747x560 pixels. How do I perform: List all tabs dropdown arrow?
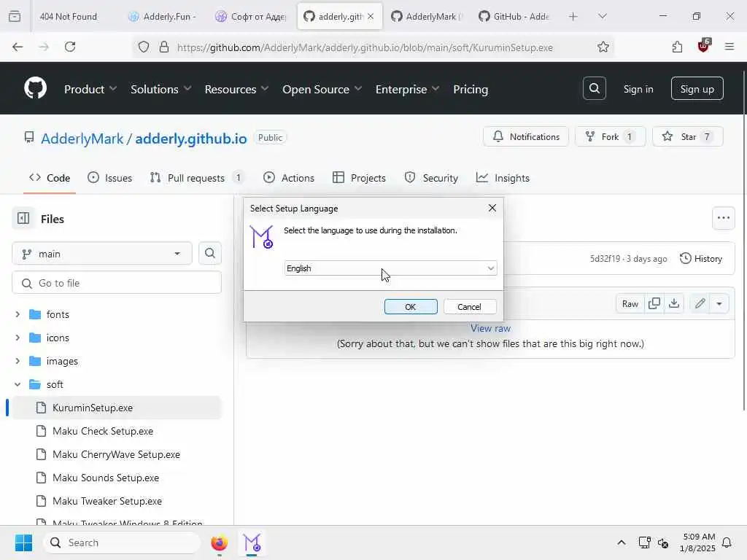(x=602, y=16)
